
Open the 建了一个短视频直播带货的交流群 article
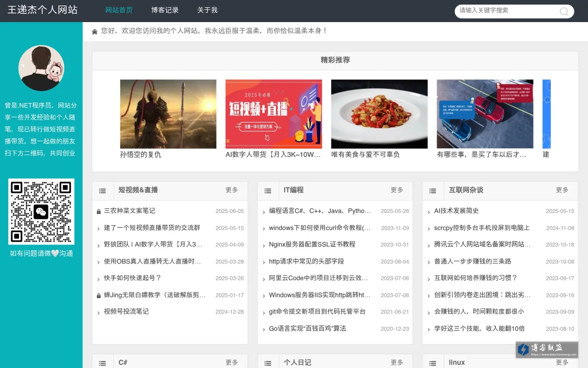[152, 228]
